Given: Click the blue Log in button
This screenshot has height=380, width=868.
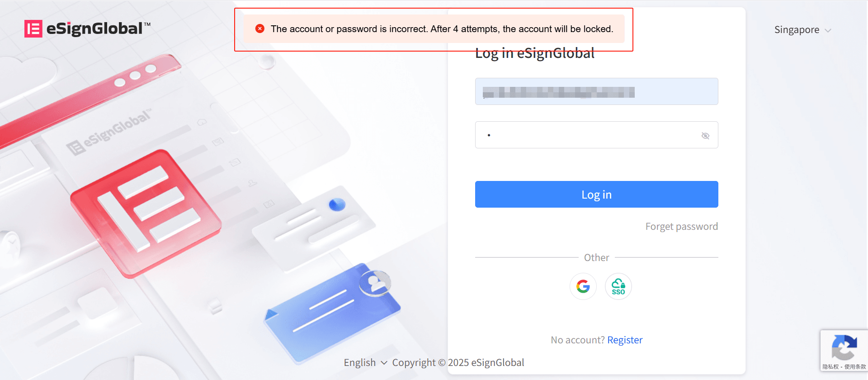Looking at the screenshot, I should 596,195.
